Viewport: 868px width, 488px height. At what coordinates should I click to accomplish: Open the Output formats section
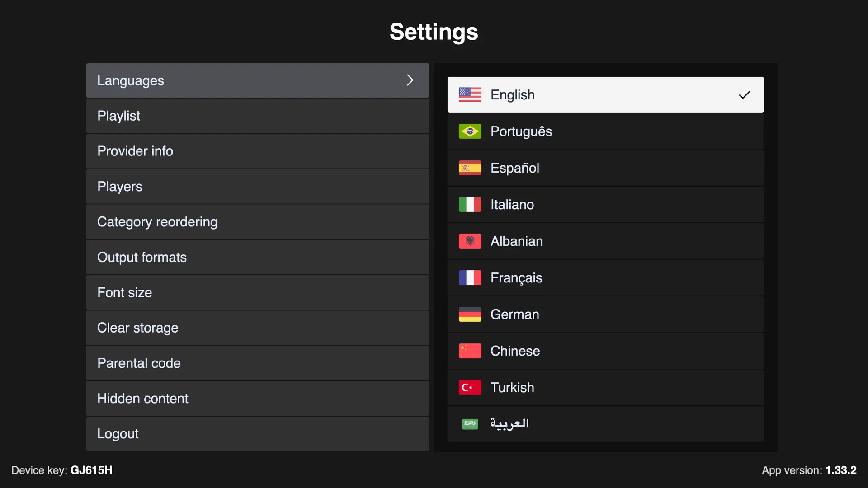(x=257, y=257)
